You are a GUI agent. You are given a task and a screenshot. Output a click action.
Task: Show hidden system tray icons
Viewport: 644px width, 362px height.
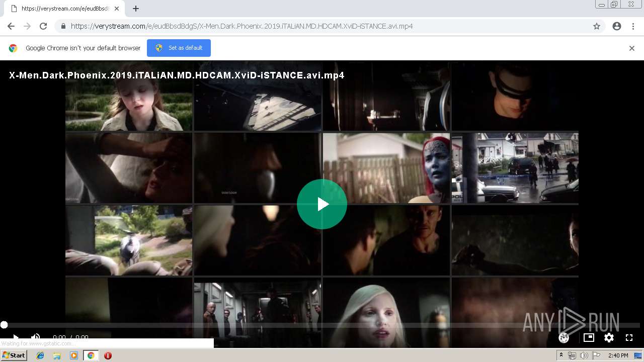pos(561,355)
